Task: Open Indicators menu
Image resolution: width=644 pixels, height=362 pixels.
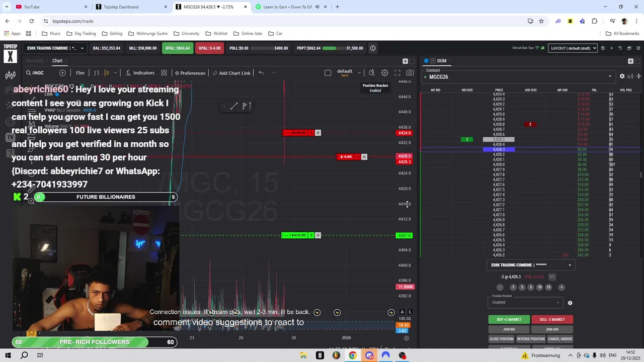Action: [140, 73]
